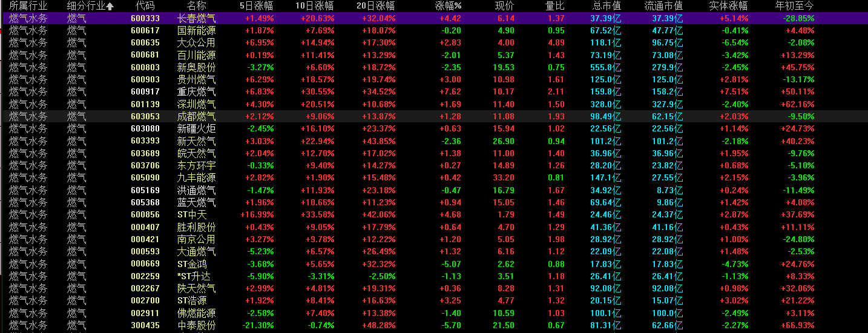Click stock code 601139
The height and width of the screenshot is (333, 868).
tap(145, 104)
